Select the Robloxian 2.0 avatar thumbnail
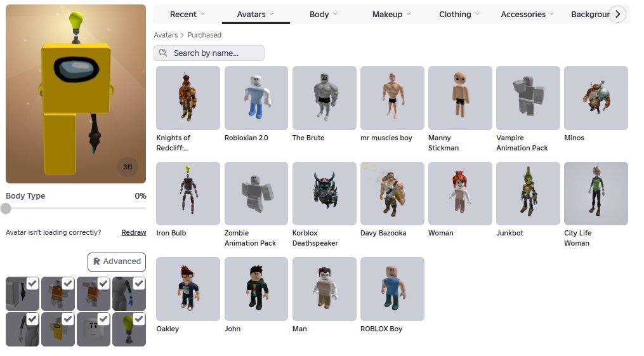Screen dimensions: 644x356 [x=256, y=98]
